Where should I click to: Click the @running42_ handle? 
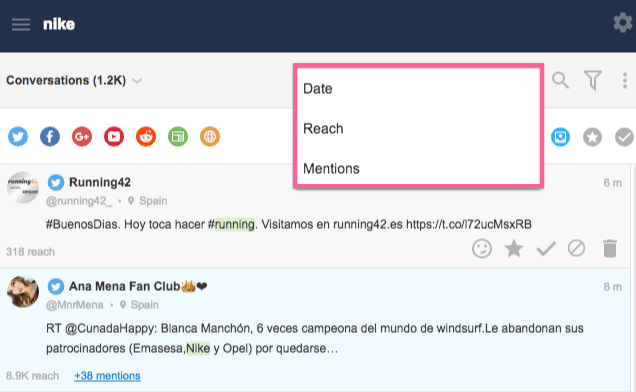(79, 201)
